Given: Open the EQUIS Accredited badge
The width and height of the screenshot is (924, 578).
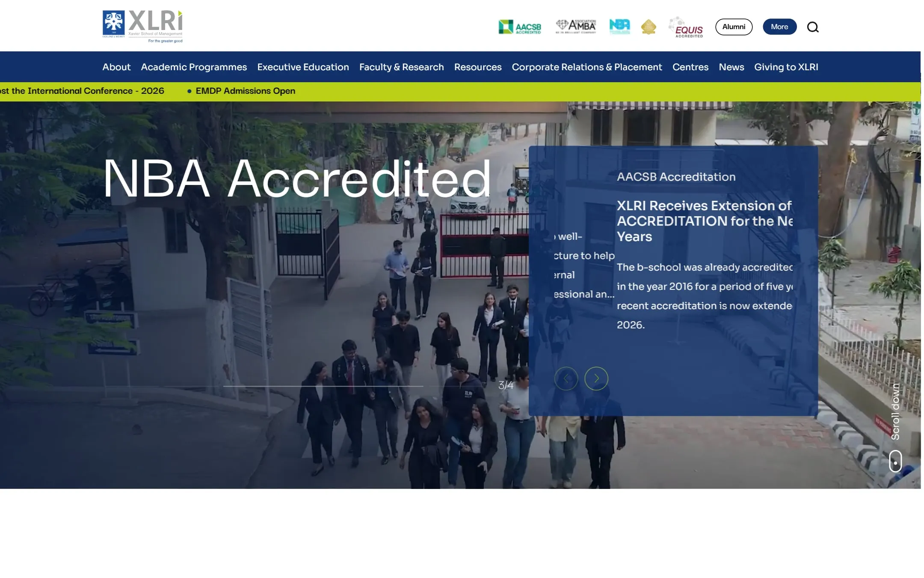Looking at the screenshot, I should click(686, 27).
